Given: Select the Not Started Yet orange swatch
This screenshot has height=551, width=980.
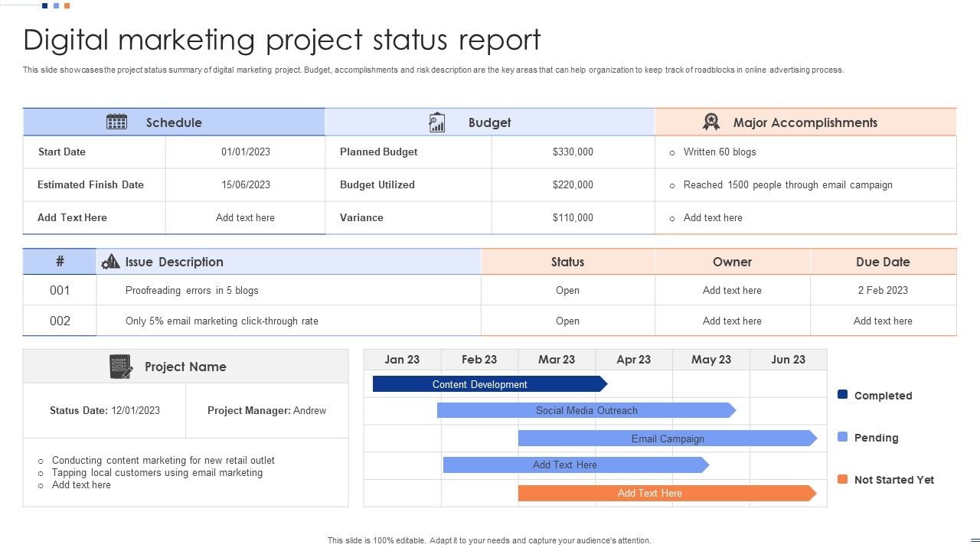Looking at the screenshot, I should pyautogui.click(x=843, y=479).
